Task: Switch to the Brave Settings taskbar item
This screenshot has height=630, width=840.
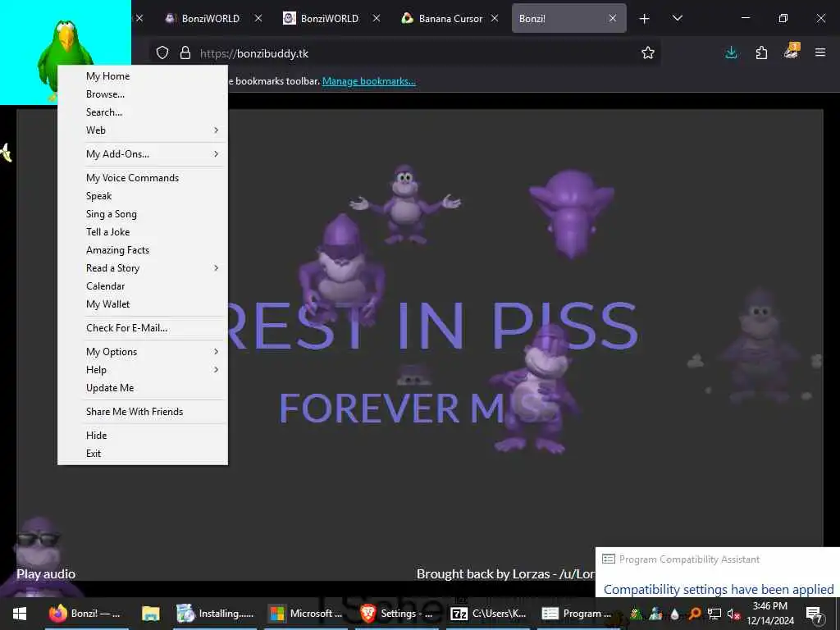Action: (397, 614)
